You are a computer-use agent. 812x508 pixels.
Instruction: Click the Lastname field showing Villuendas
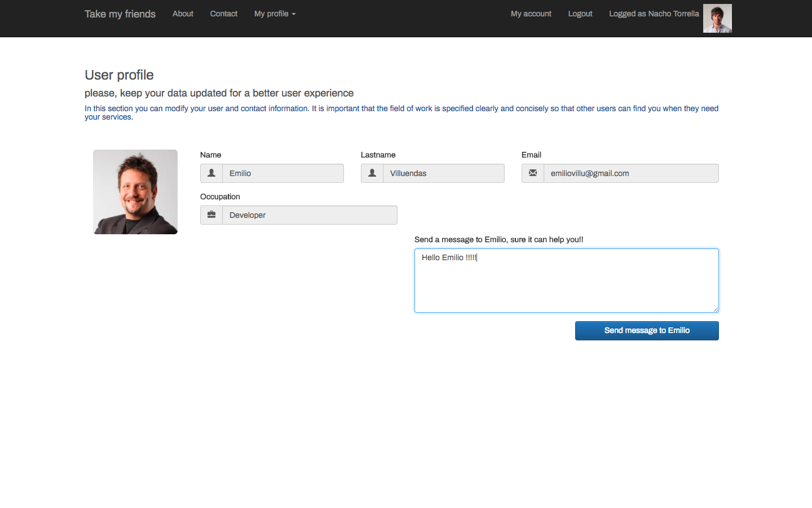click(x=444, y=173)
